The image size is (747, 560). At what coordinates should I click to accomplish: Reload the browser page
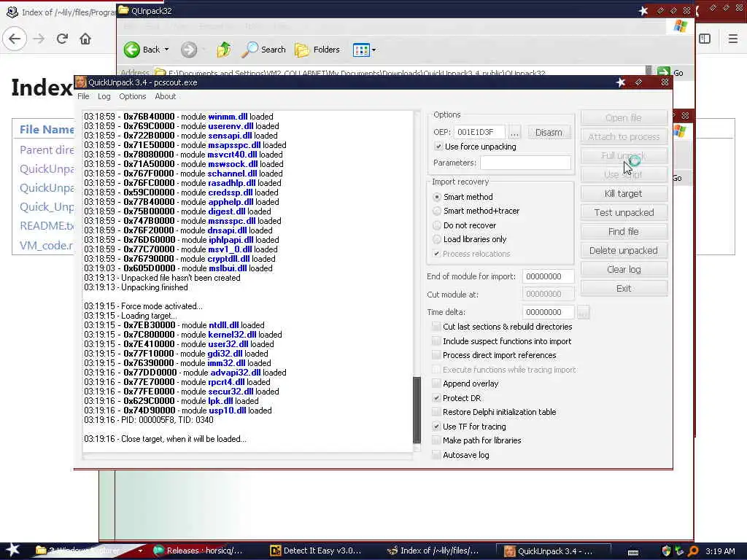[x=62, y=39]
